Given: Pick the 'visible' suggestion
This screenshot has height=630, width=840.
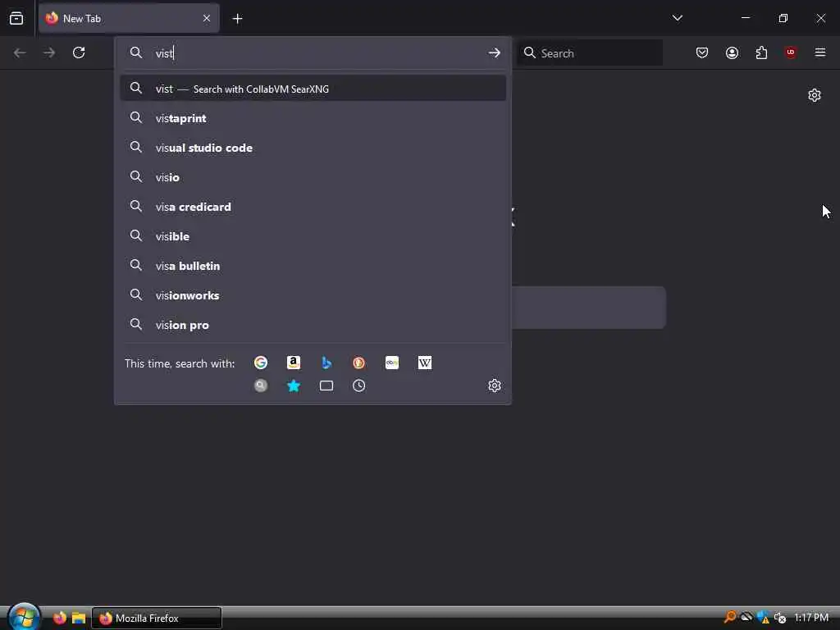Looking at the screenshot, I should (x=313, y=236).
